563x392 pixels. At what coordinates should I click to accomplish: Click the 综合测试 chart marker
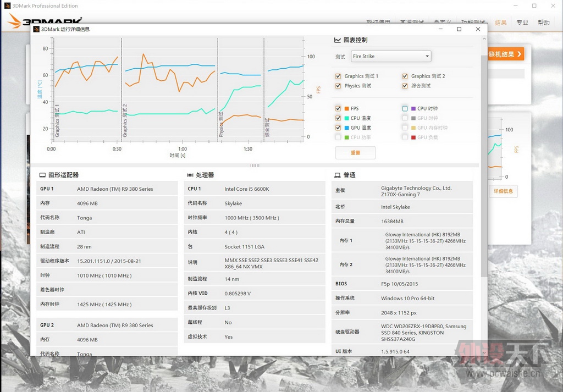tap(267, 128)
